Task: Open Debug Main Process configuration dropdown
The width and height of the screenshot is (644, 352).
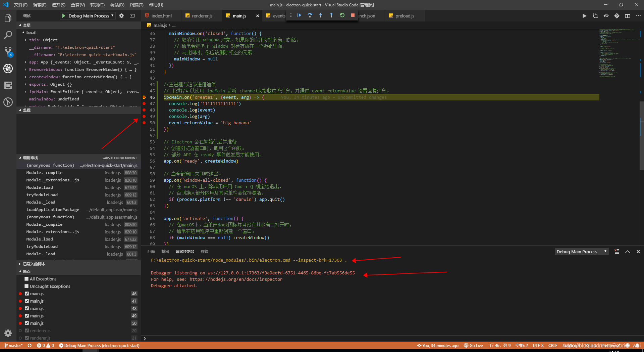Action: coord(91,16)
